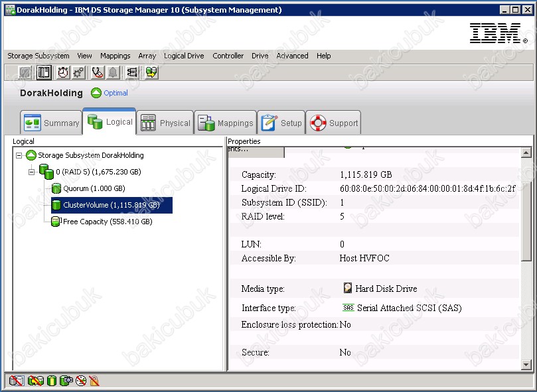Click the Capacity value 1,115.819 GB
Screen dimensions: 537x392
(x=366, y=174)
